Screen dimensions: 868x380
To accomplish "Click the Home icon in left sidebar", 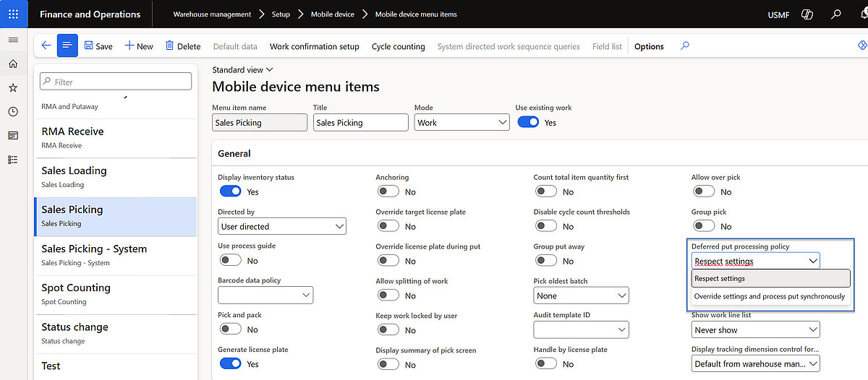I will [13, 64].
